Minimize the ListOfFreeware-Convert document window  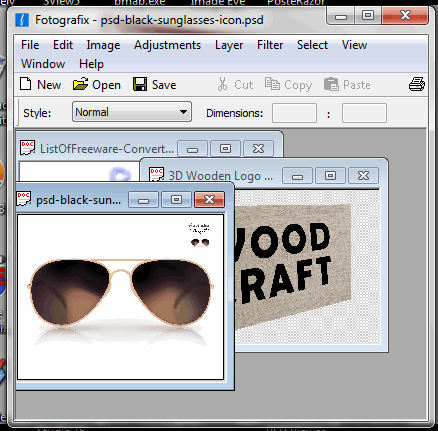(x=192, y=149)
